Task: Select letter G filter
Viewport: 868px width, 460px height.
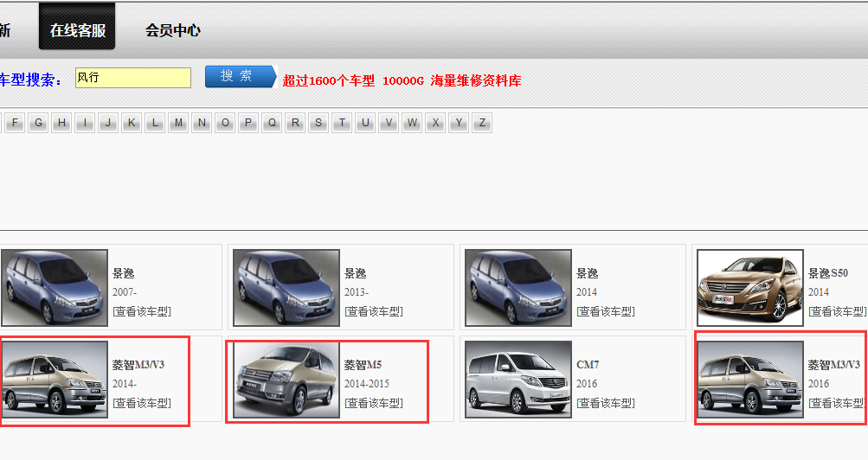Action: [38, 123]
